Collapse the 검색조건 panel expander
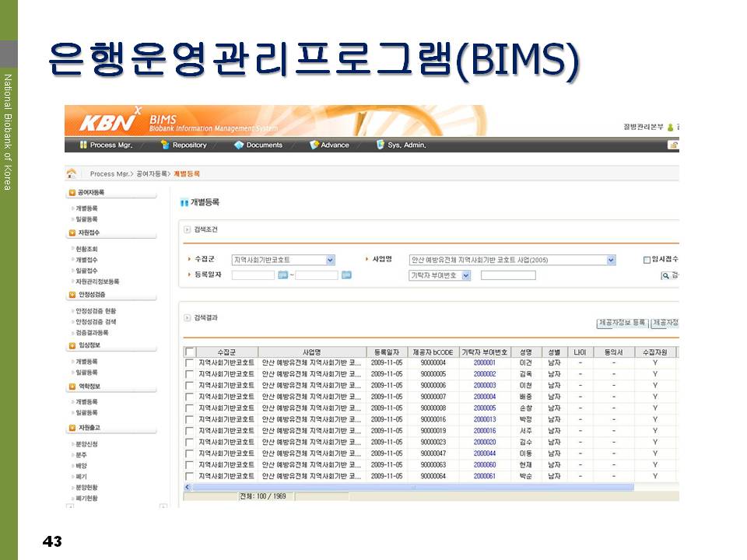This screenshot has height=560, width=747. point(188,229)
